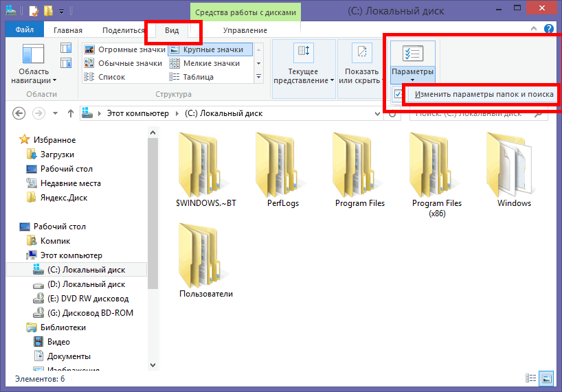Expand layout gallery More arrow
The image size is (562, 392).
[x=258, y=77]
